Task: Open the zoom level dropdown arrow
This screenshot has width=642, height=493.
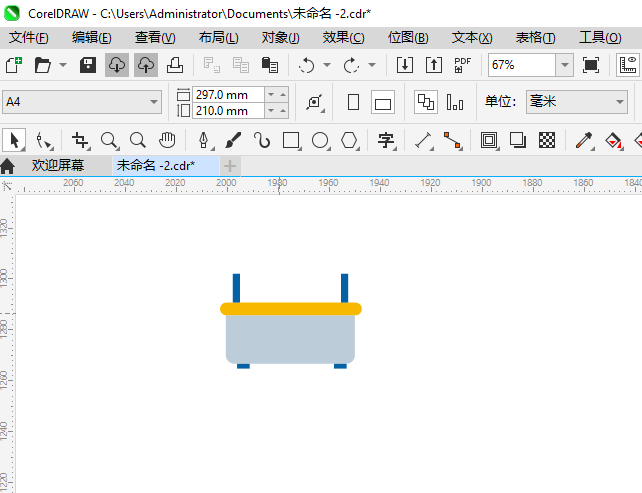Action: pos(565,65)
